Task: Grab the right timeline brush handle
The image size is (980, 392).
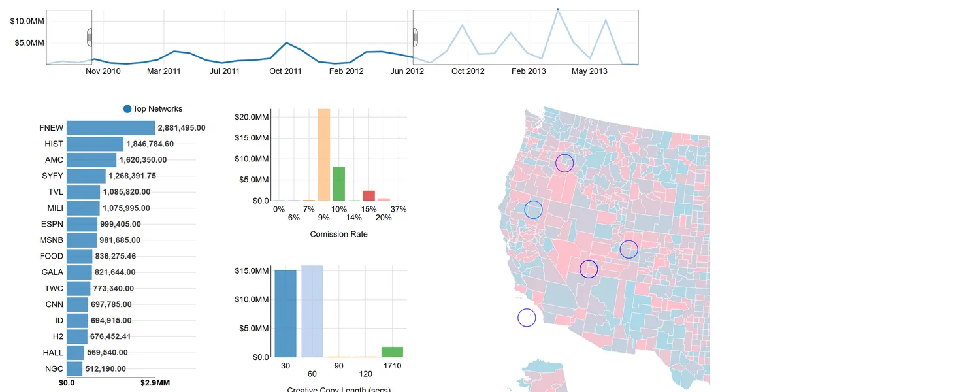Action: coord(415,37)
